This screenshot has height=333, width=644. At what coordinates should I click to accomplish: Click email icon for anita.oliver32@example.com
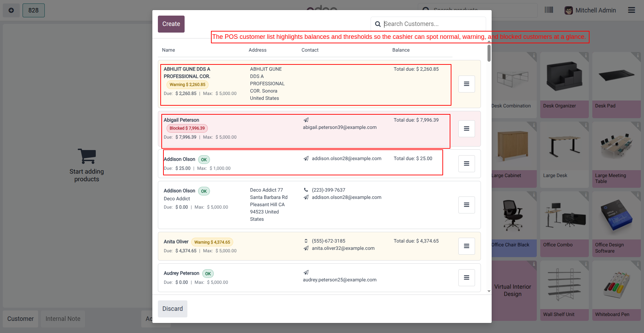click(306, 248)
